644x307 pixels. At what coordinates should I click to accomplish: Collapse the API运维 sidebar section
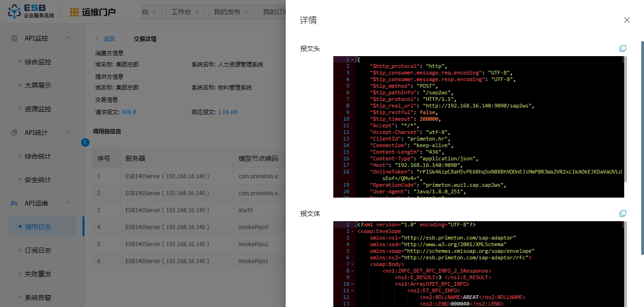tap(67, 203)
